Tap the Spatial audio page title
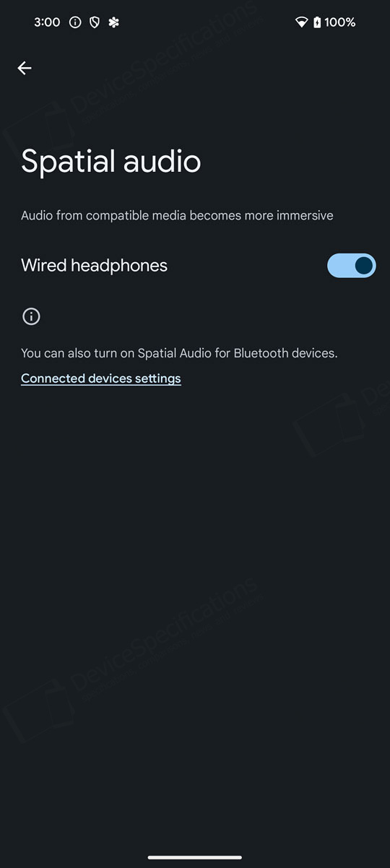The width and height of the screenshot is (390, 868). 111,160
